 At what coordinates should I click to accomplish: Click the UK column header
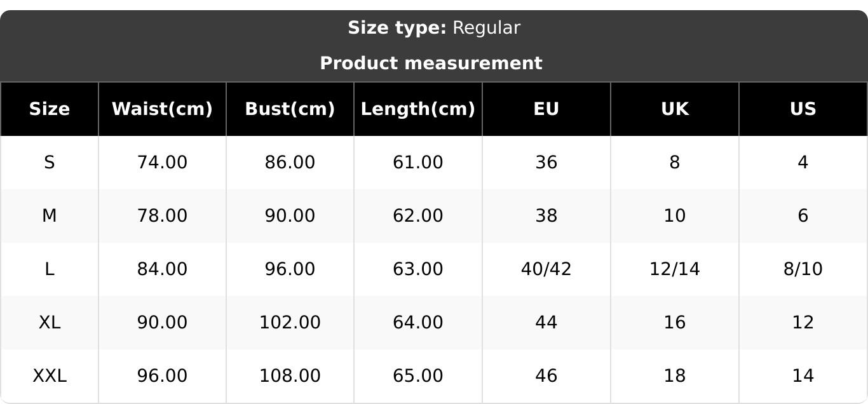[675, 109]
